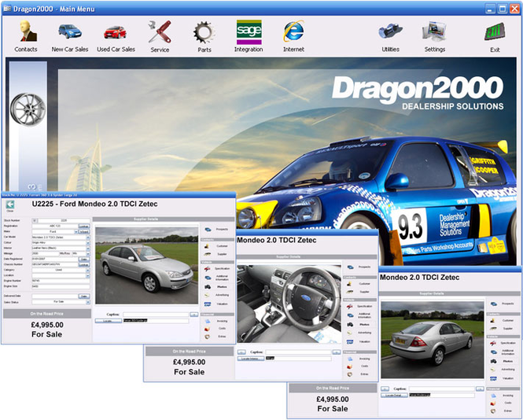
Task: Expand the Colour dropdown
Action: coord(88,242)
